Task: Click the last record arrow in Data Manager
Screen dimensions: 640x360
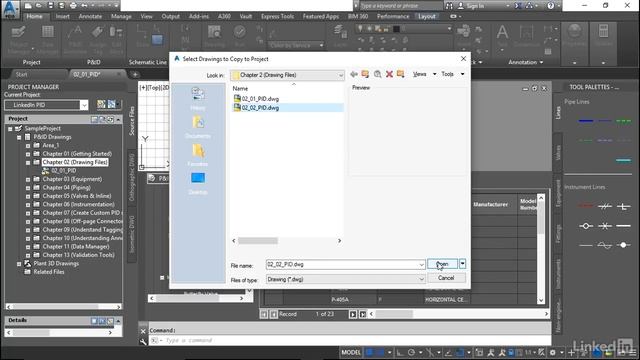Action: (x=362, y=314)
